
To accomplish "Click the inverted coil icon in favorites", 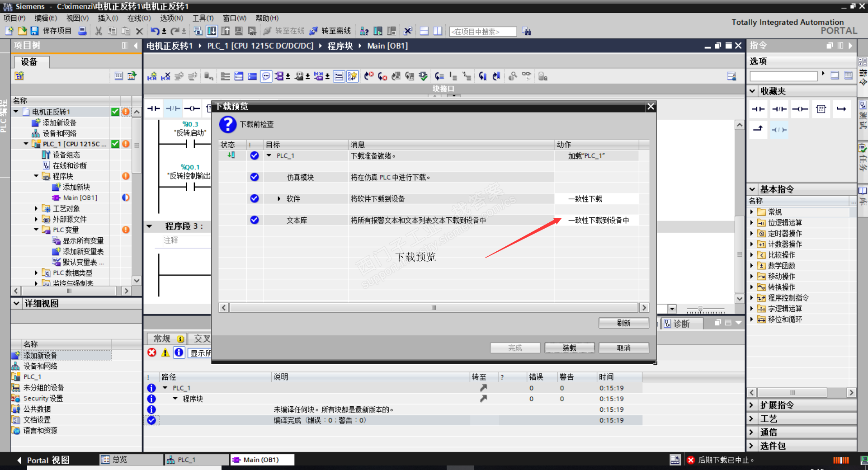I will (779, 130).
